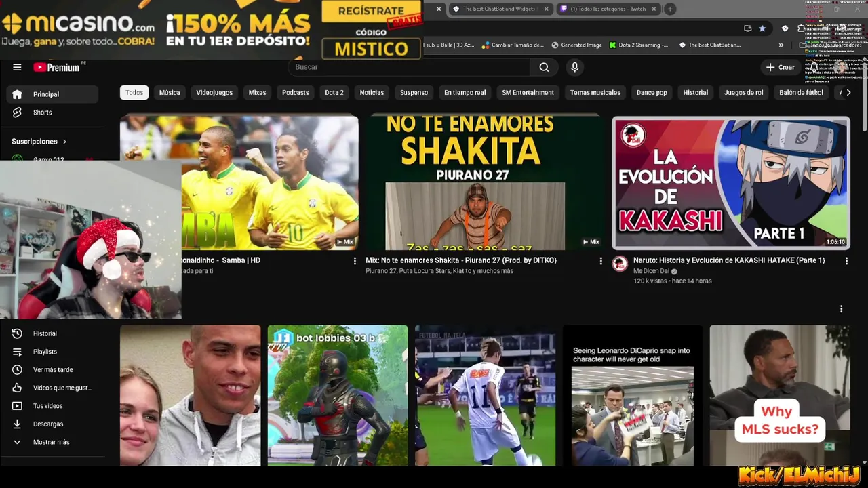The width and height of the screenshot is (868, 488).
Task: Select the Videojuegos filter chip
Action: click(x=214, y=92)
